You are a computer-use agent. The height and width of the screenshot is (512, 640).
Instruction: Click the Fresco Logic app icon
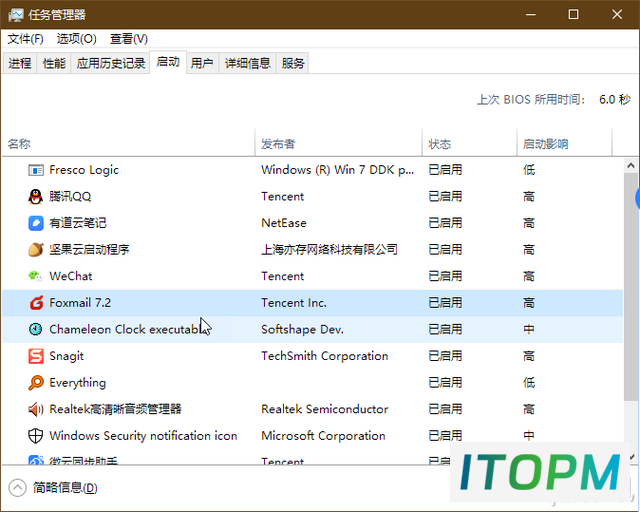tap(36, 170)
